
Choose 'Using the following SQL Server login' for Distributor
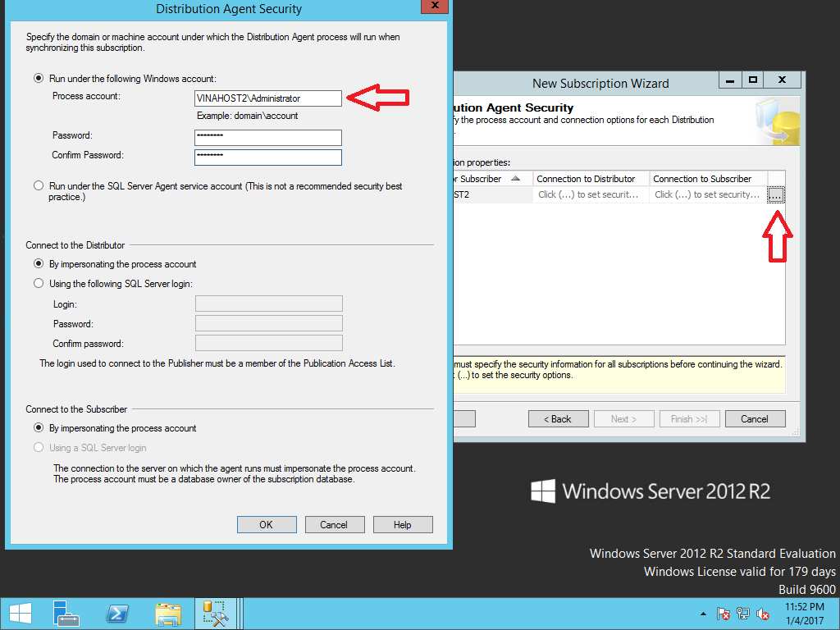pyautogui.click(x=39, y=284)
